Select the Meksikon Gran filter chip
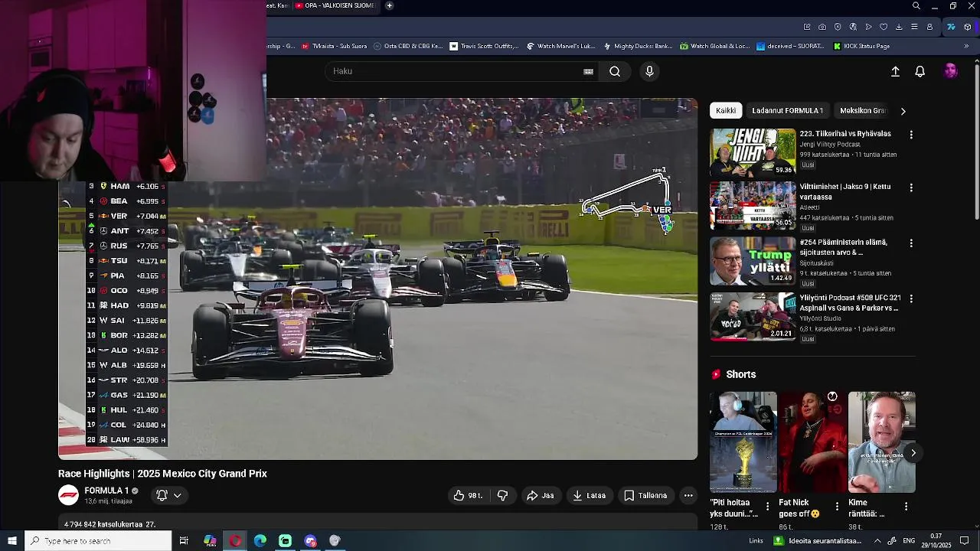 [863, 110]
